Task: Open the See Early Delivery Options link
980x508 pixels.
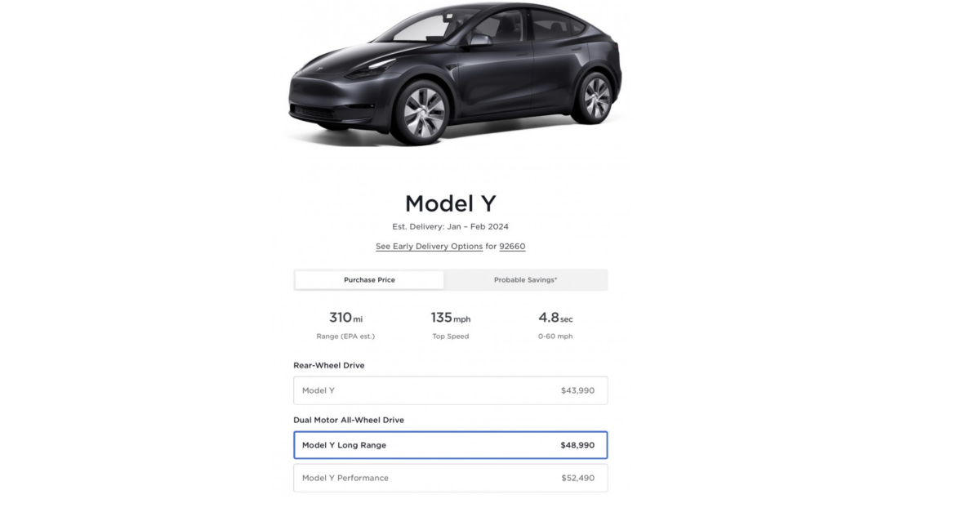Action: (429, 247)
